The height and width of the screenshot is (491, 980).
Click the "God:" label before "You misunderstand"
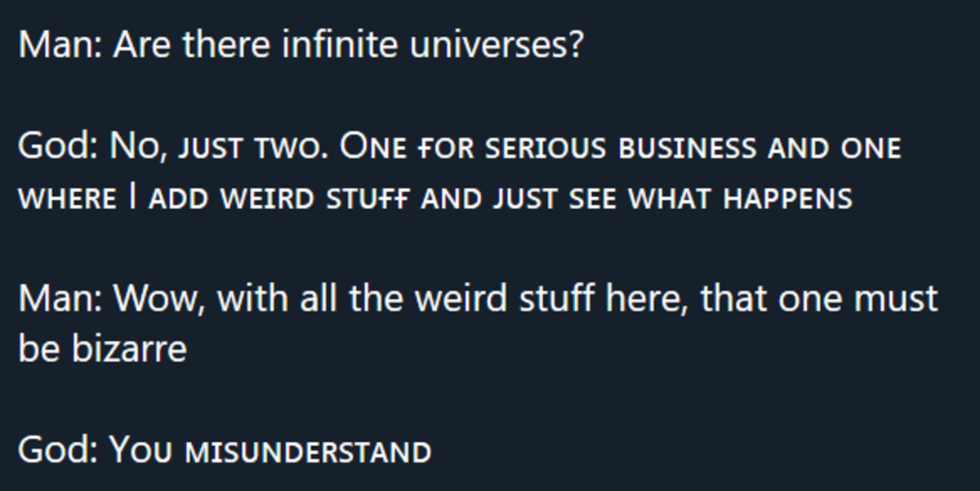(59, 450)
